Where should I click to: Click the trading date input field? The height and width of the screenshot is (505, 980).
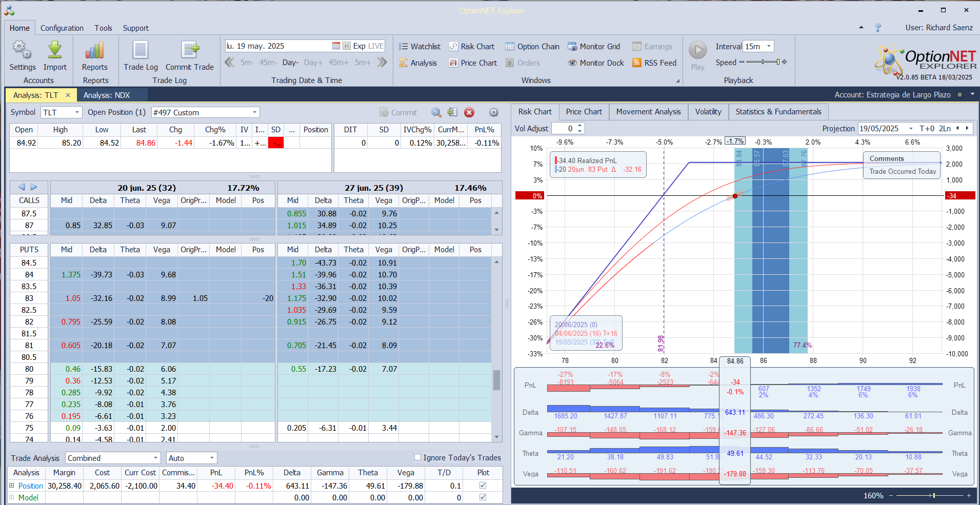[x=277, y=46]
